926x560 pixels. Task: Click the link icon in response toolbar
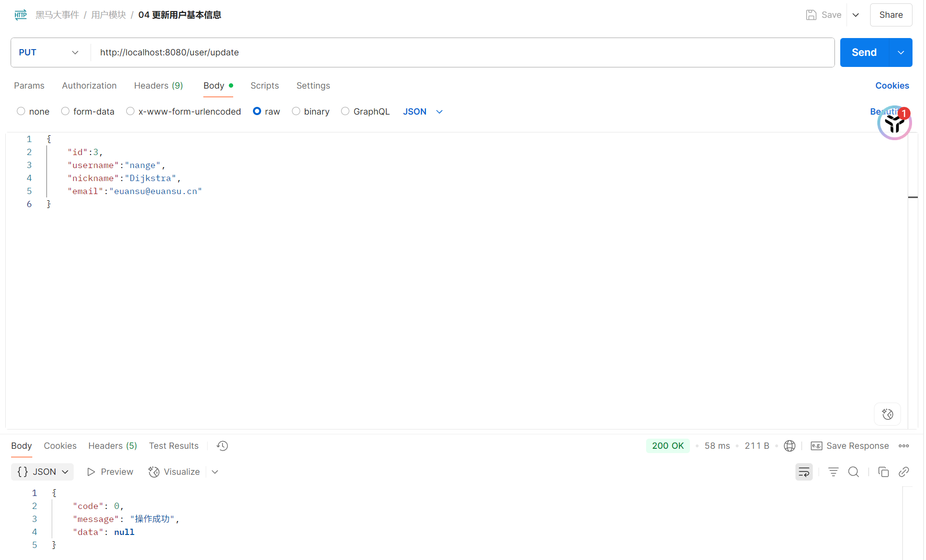pyautogui.click(x=903, y=472)
